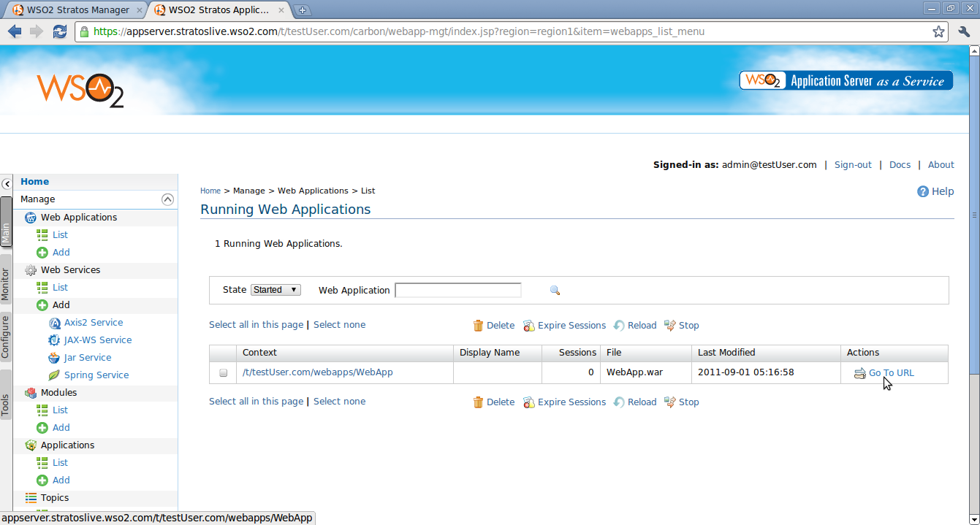Image resolution: width=980 pixels, height=525 pixels.
Task: Click the top Stop icon
Action: click(670, 326)
